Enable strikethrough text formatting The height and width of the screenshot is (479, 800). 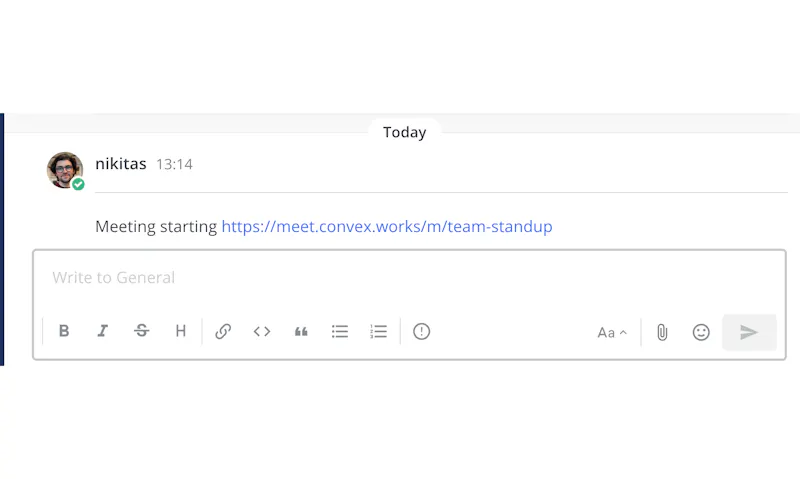[x=142, y=331]
